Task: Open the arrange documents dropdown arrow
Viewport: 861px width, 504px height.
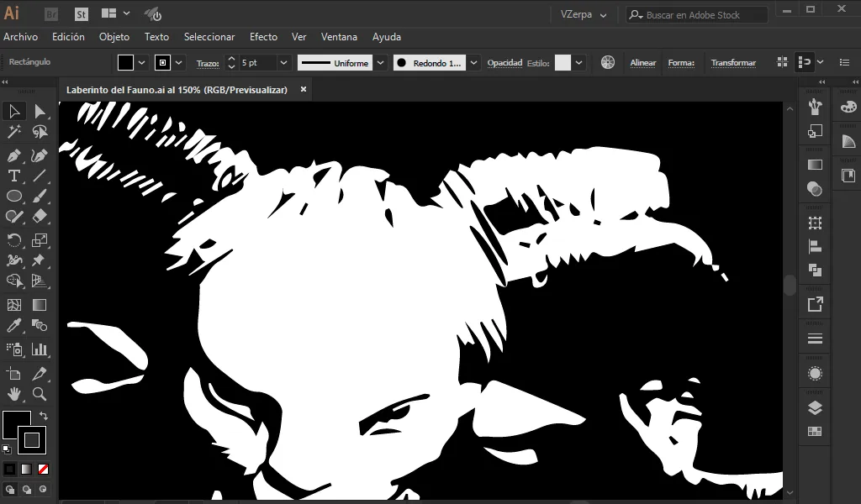Action: click(127, 13)
